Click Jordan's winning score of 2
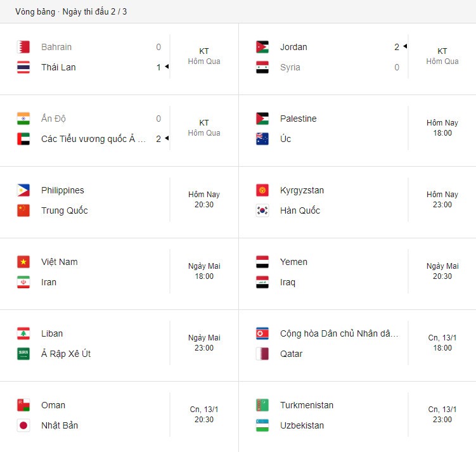The image size is (476, 452). [397, 47]
